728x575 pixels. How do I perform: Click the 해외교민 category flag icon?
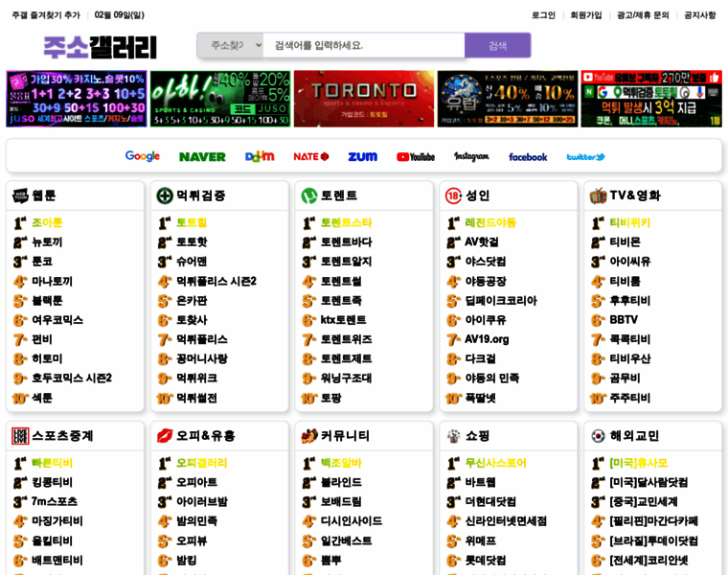point(598,436)
